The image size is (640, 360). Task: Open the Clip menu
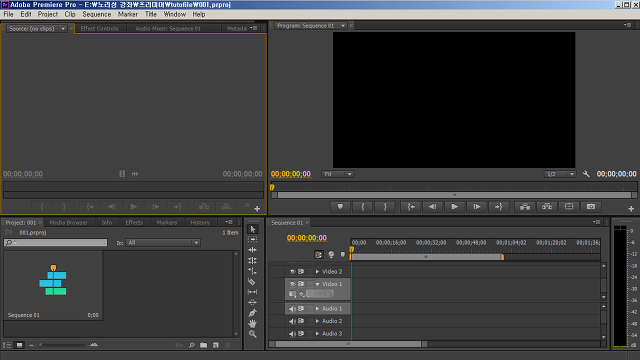click(x=70, y=14)
